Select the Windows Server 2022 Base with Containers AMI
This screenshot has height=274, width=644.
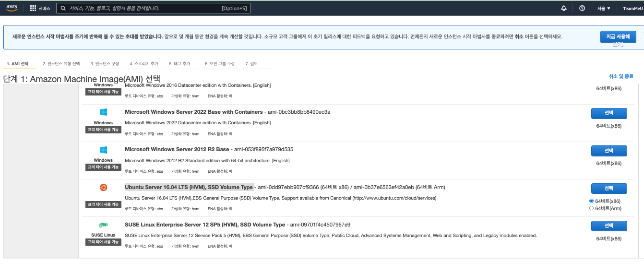(609, 113)
